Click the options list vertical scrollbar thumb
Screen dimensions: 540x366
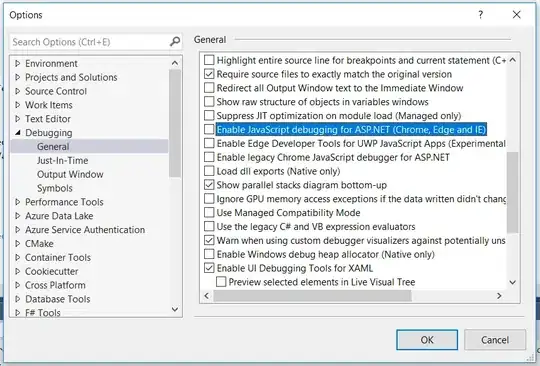(x=512, y=193)
